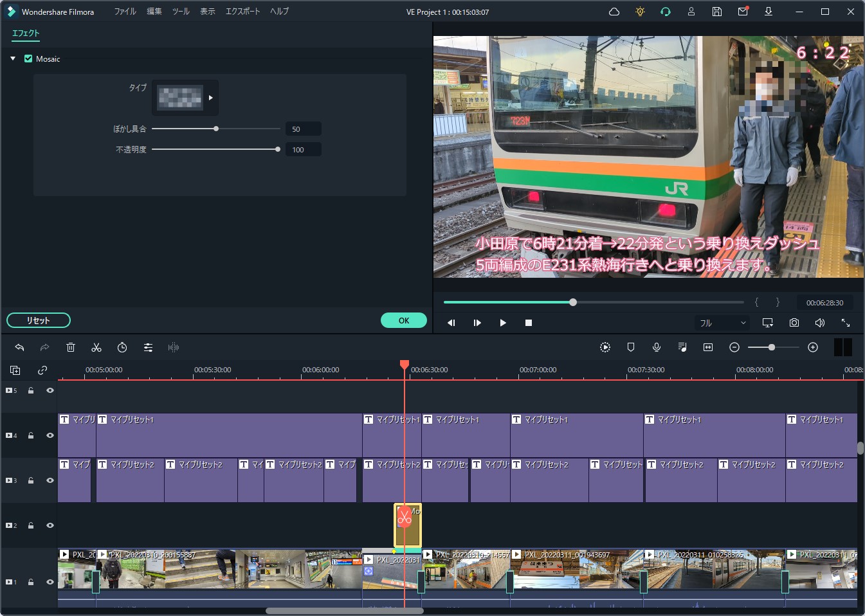Hide track 4 using eye icon
865x616 pixels.
point(50,435)
